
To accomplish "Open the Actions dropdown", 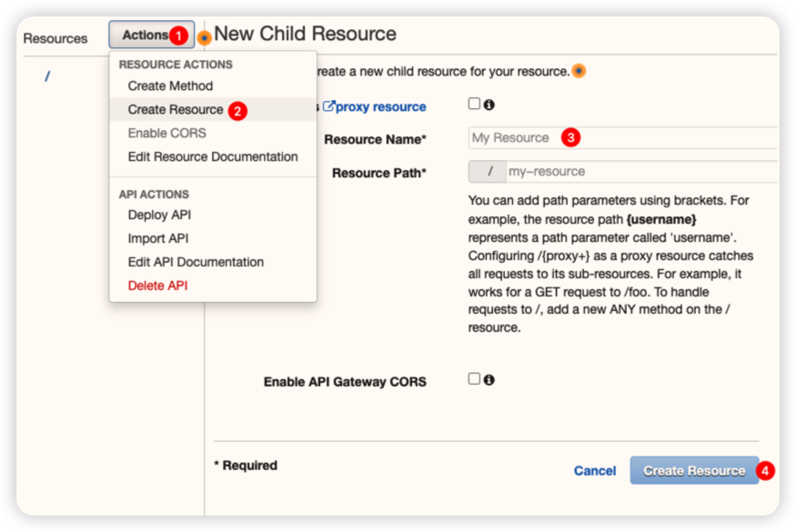I will pyautogui.click(x=146, y=35).
